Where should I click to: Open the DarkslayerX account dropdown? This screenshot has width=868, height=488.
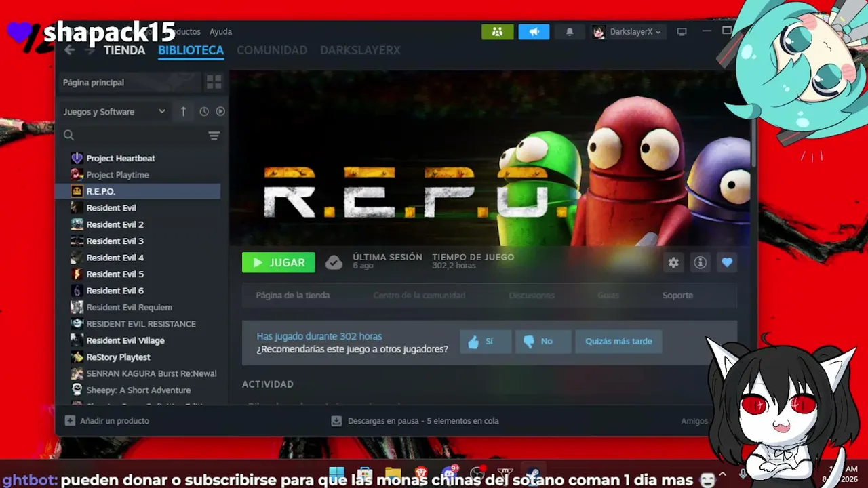[627, 32]
